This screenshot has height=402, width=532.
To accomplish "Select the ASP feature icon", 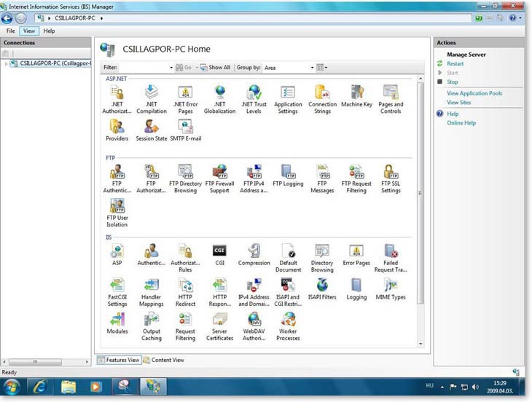I will pyautogui.click(x=117, y=255).
